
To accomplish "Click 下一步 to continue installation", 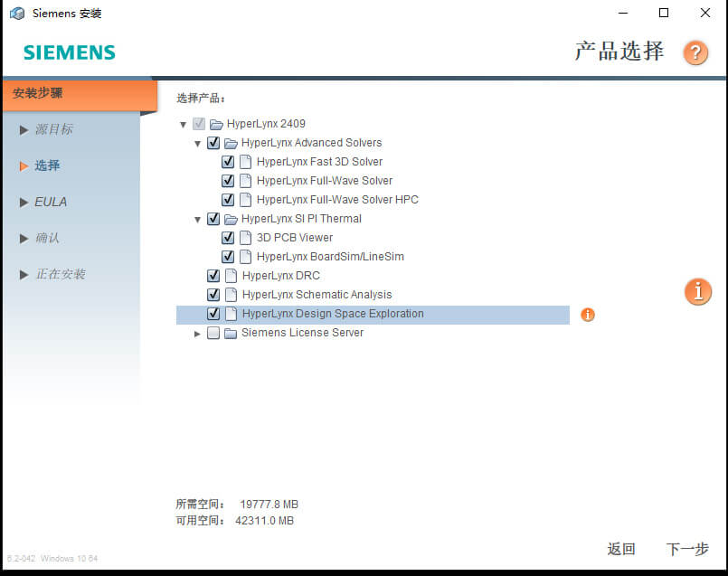I will point(687,549).
